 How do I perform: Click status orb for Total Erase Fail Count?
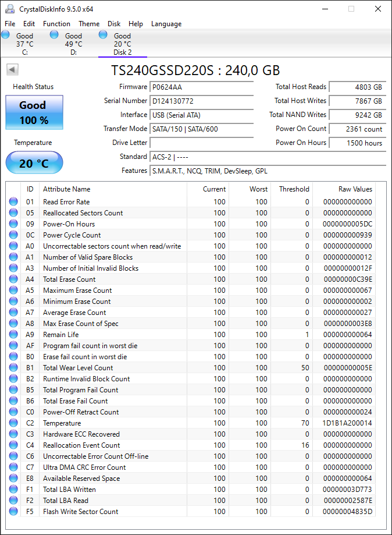[x=13, y=401]
